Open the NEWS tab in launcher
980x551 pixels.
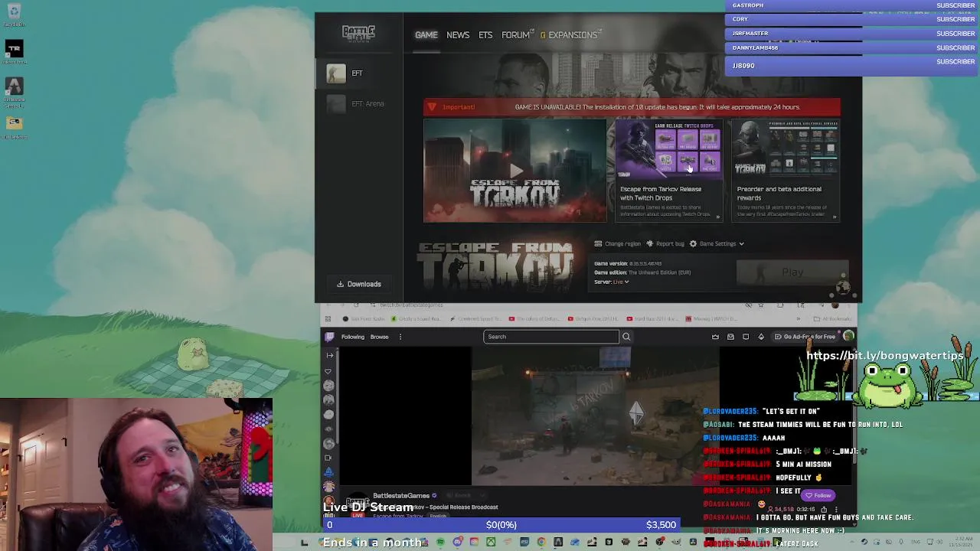tap(458, 34)
